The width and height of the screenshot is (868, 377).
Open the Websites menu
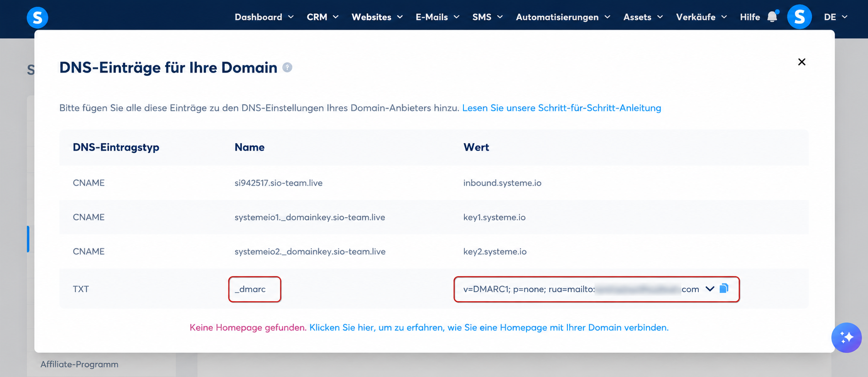pyautogui.click(x=377, y=17)
